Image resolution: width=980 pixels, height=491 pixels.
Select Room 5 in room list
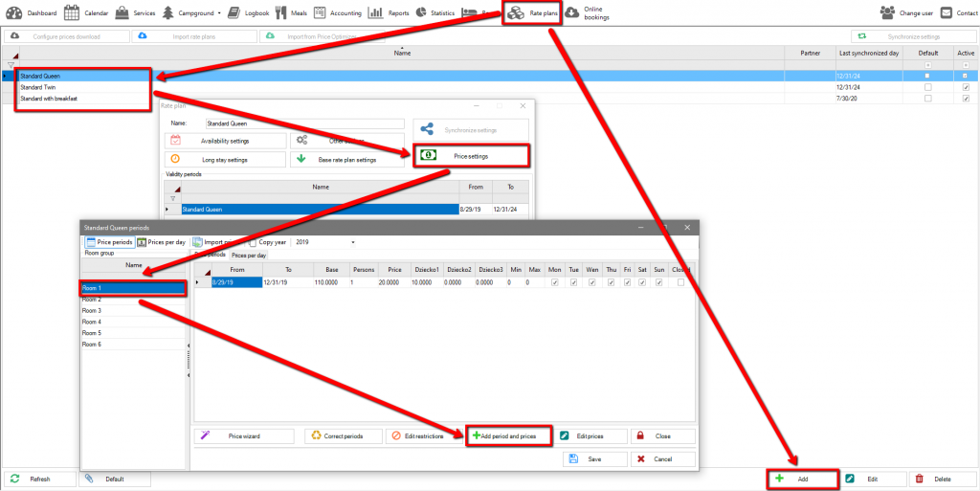tap(134, 333)
